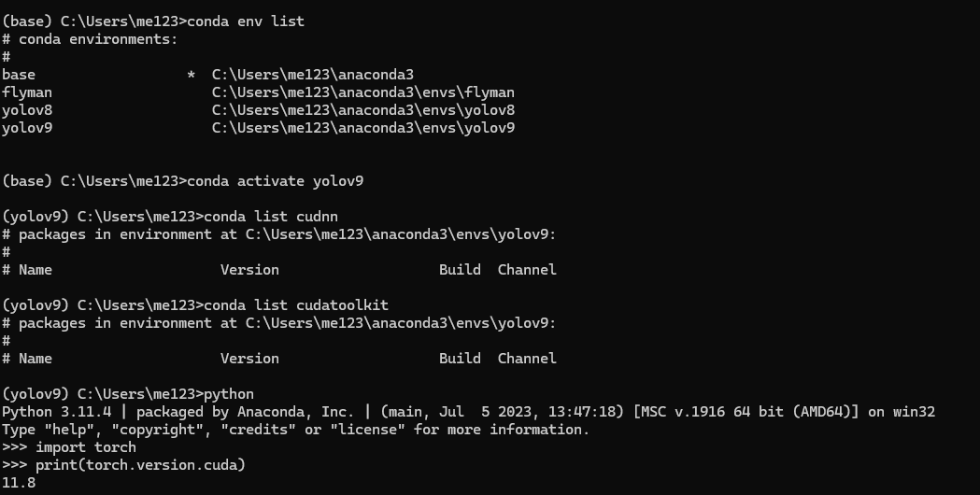Click the 'conda list cudnn' command
Image resolution: width=980 pixels, height=495 pixels.
271,217
